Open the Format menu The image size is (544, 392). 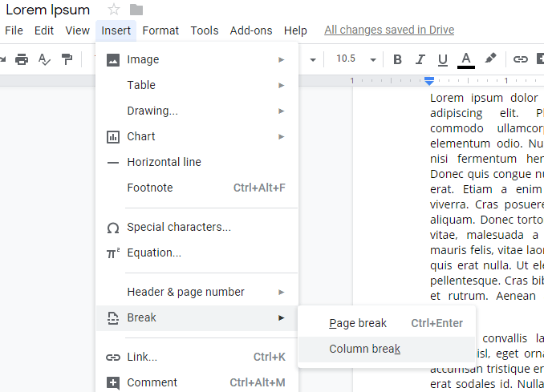[160, 30]
